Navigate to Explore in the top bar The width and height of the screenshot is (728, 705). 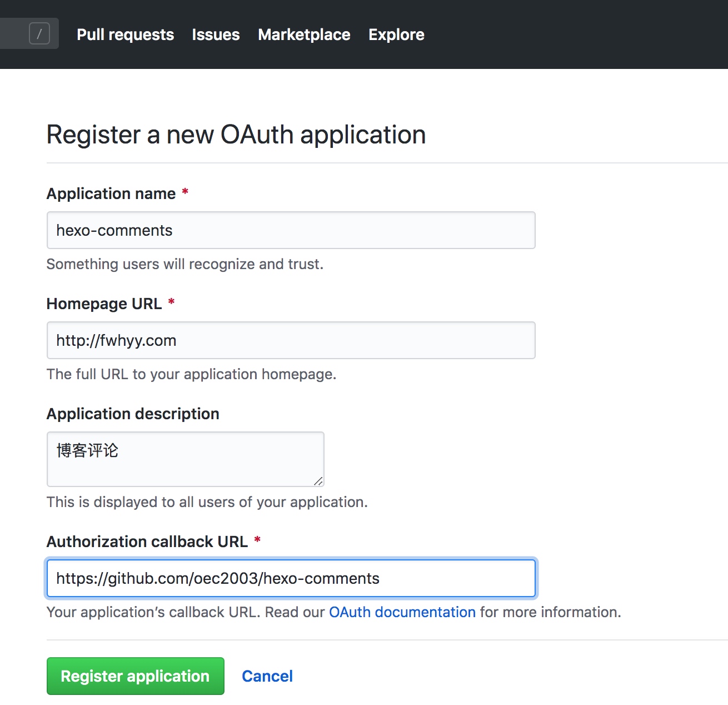tap(396, 34)
